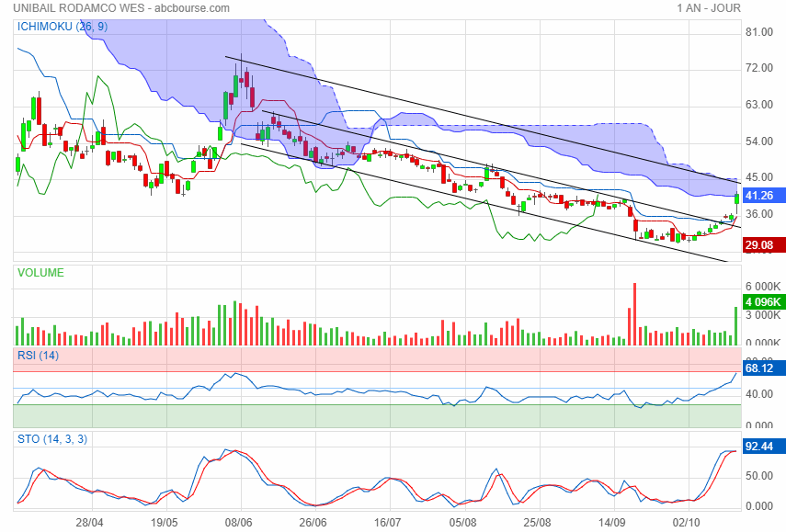Select the 54.00 price axis value
The height and width of the screenshot is (532, 786).
click(759, 141)
